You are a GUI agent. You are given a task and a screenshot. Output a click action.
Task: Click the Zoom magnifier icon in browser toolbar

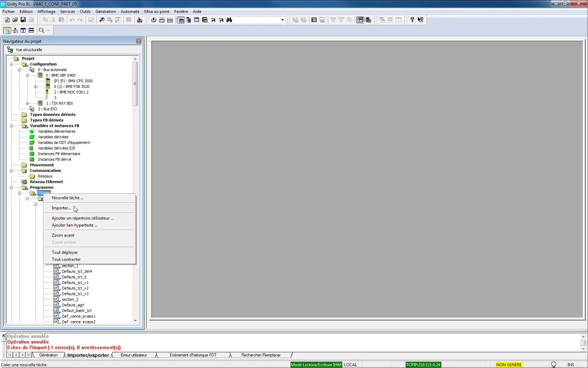coord(41,30)
